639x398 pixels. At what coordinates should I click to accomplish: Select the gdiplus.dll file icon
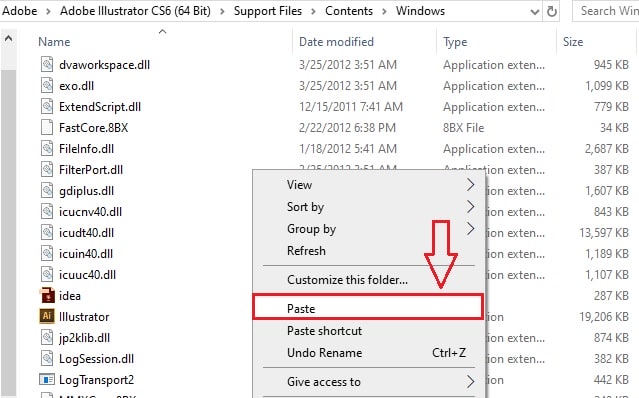[47, 191]
